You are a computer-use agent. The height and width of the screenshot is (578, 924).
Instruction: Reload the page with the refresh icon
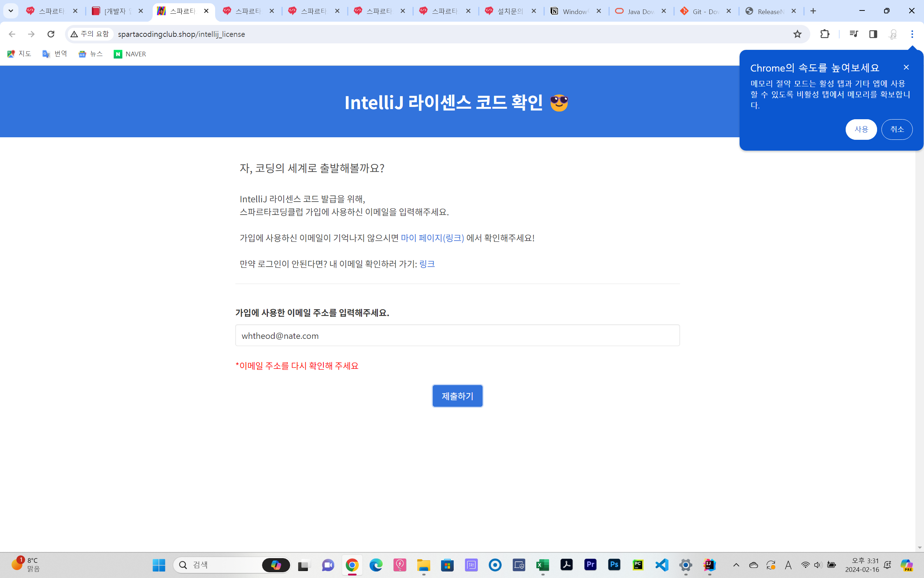click(51, 34)
